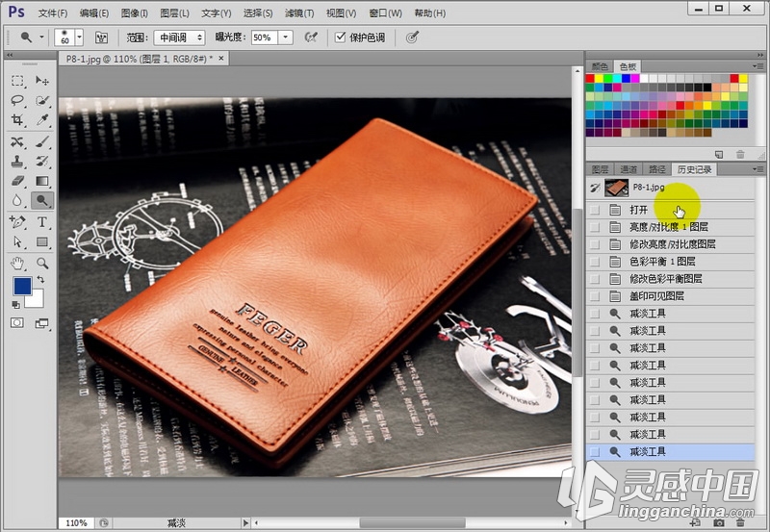Viewport: 770px width, 532px height.
Task: Open the history panel flyout menu
Action: (757, 169)
